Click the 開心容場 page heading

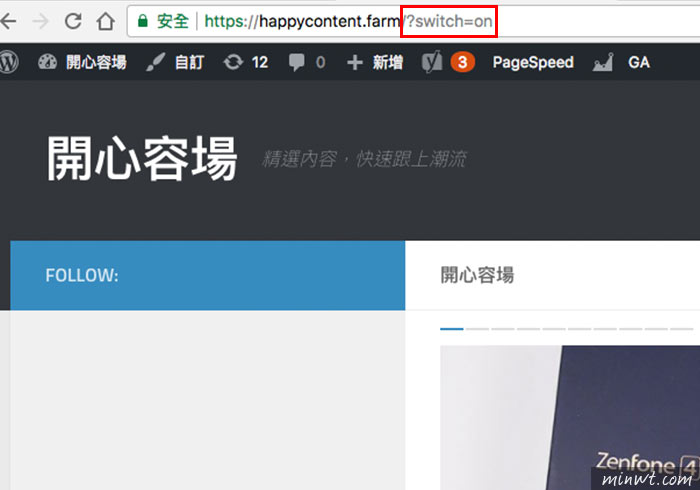coord(477,275)
